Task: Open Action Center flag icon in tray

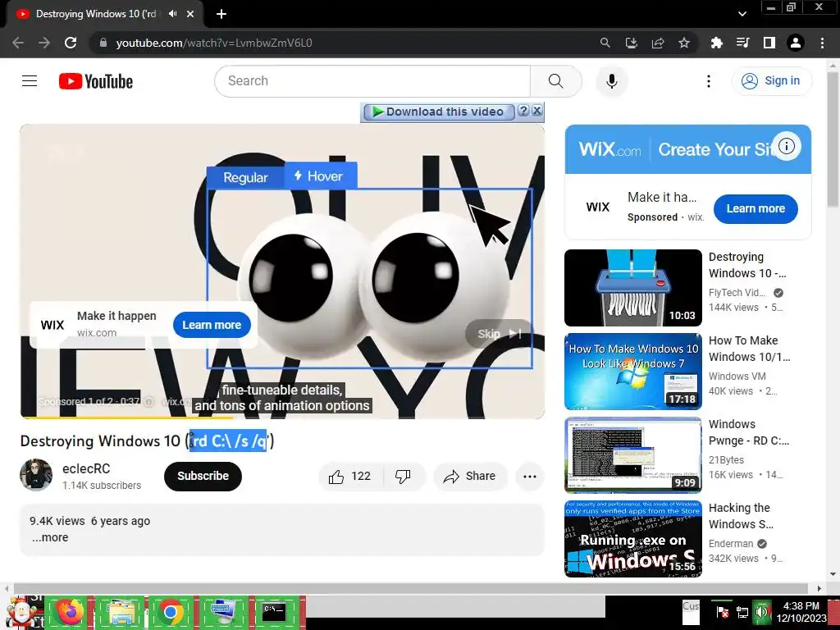Action: tap(723, 612)
